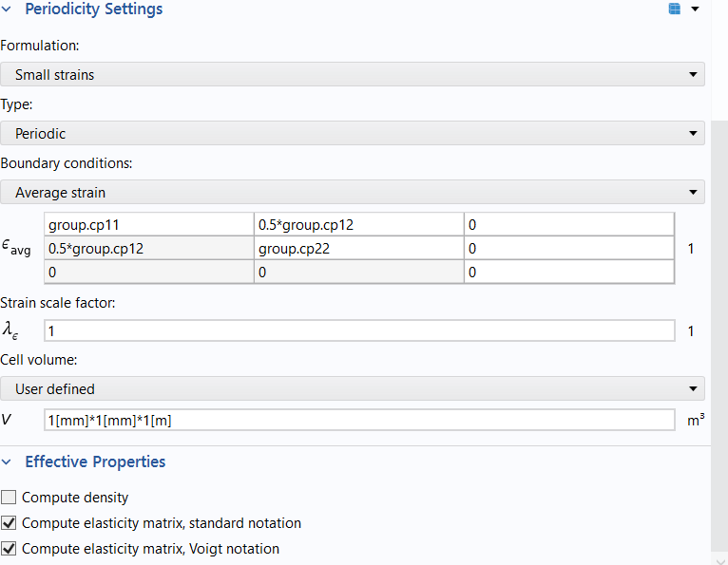Collapse the Effective Properties section
Screen dimensions: 728x565
tap(8, 462)
